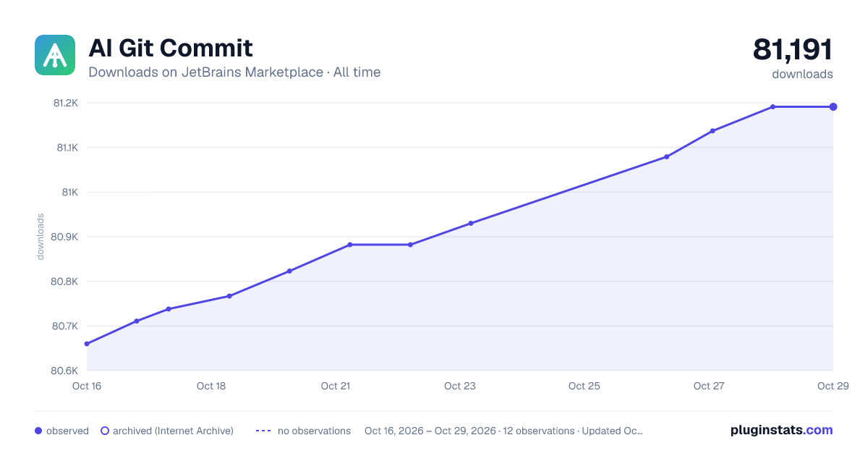Select the data point where the plateau begins near Oct 28
Viewport: 868px width, 456px height.
coord(773,107)
